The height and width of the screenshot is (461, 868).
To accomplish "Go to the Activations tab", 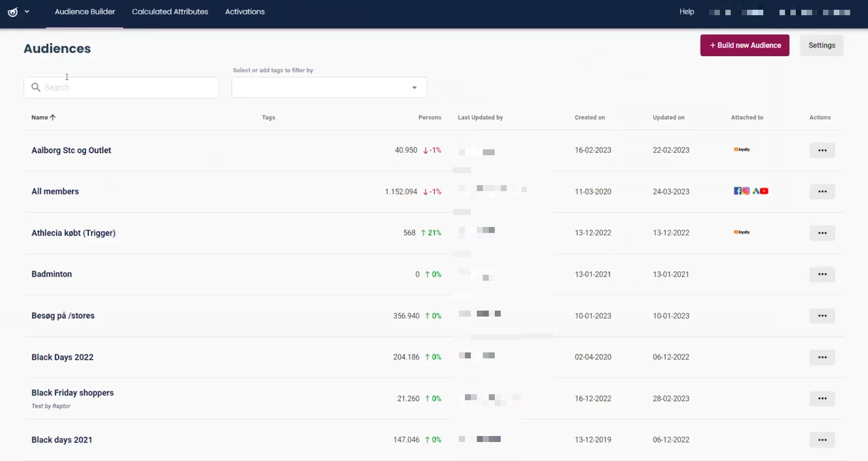I will pos(245,11).
